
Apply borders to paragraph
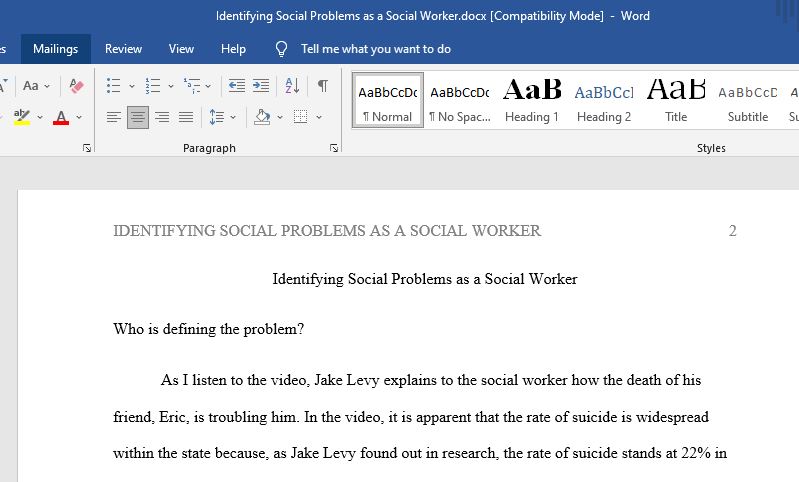301,117
